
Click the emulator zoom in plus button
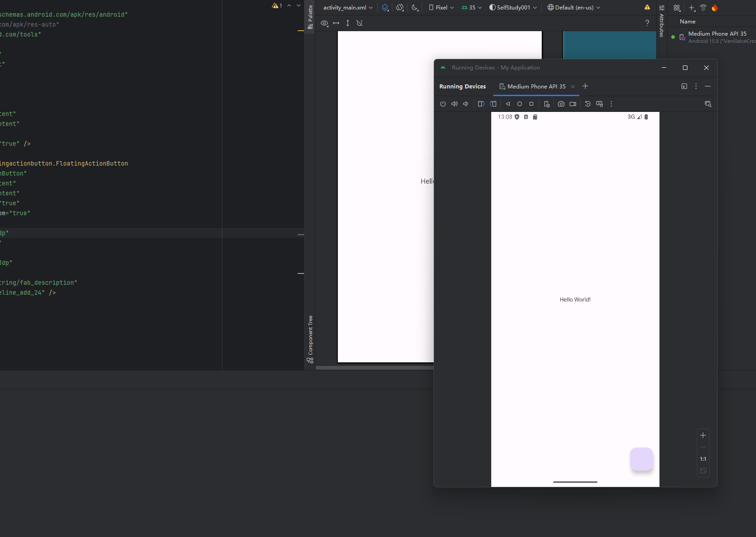point(703,435)
